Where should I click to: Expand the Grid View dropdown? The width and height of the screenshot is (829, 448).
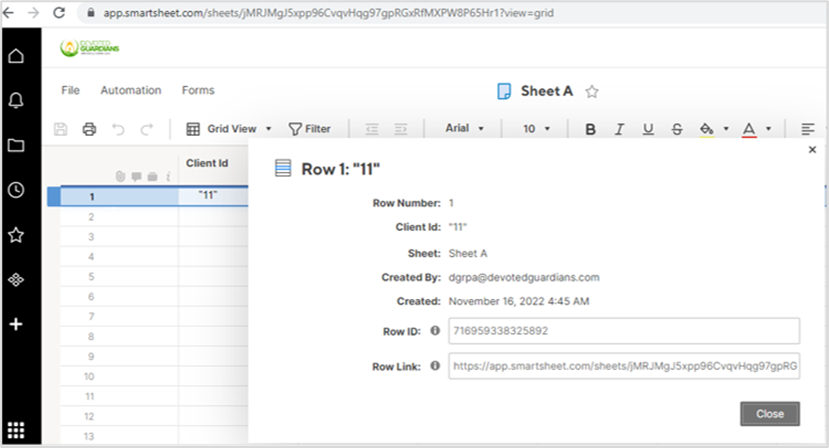click(x=230, y=129)
